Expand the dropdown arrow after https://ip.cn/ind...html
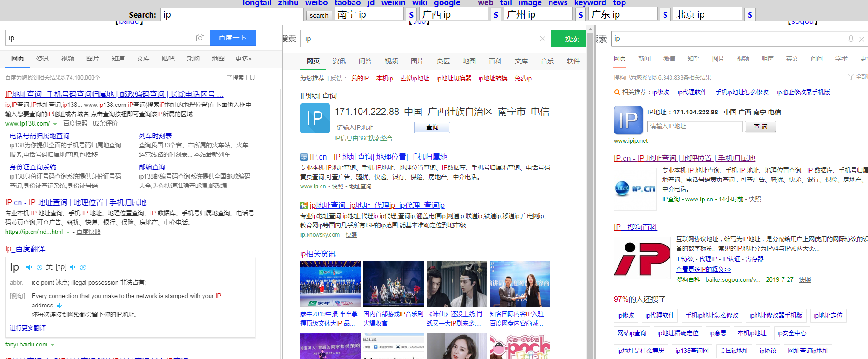Image resolution: width=868 pixels, height=359 pixels. pos(68,233)
